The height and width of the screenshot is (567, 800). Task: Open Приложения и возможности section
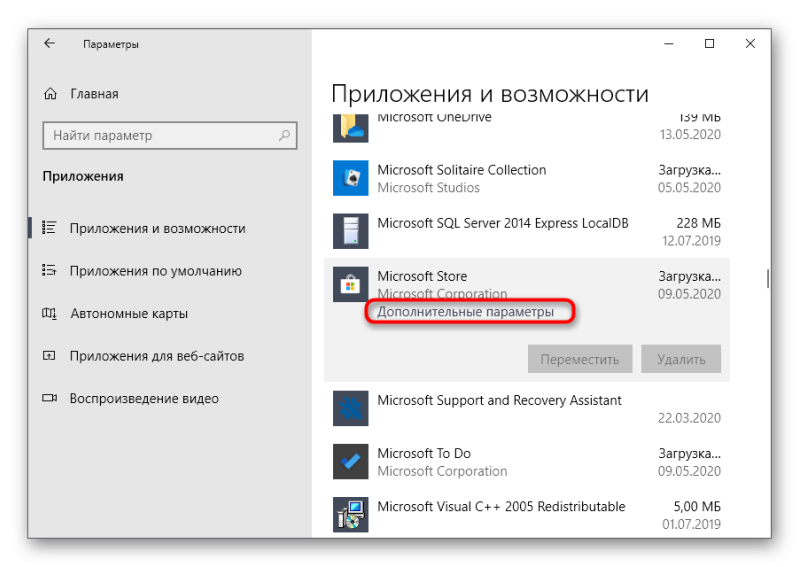[x=157, y=228]
